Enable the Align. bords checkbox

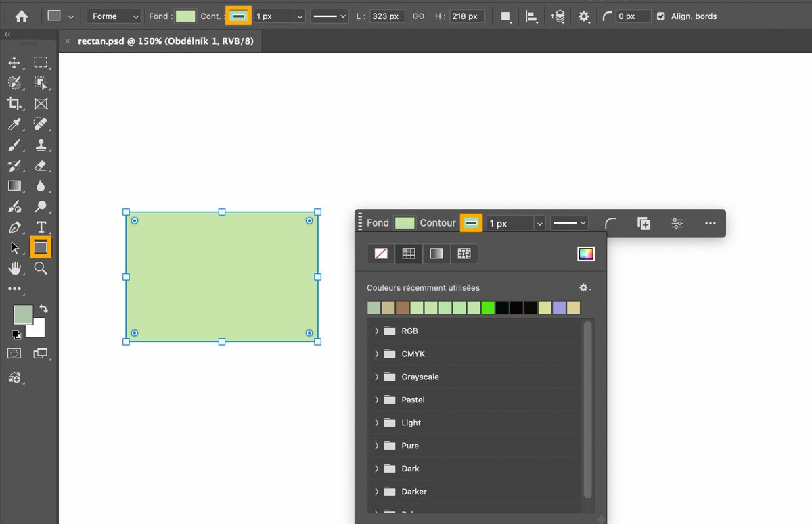pyautogui.click(x=660, y=16)
